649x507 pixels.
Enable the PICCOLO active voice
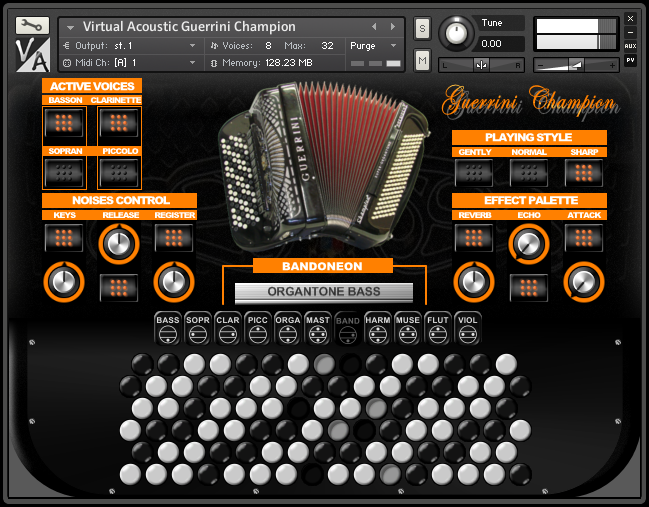pyautogui.click(x=119, y=173)
